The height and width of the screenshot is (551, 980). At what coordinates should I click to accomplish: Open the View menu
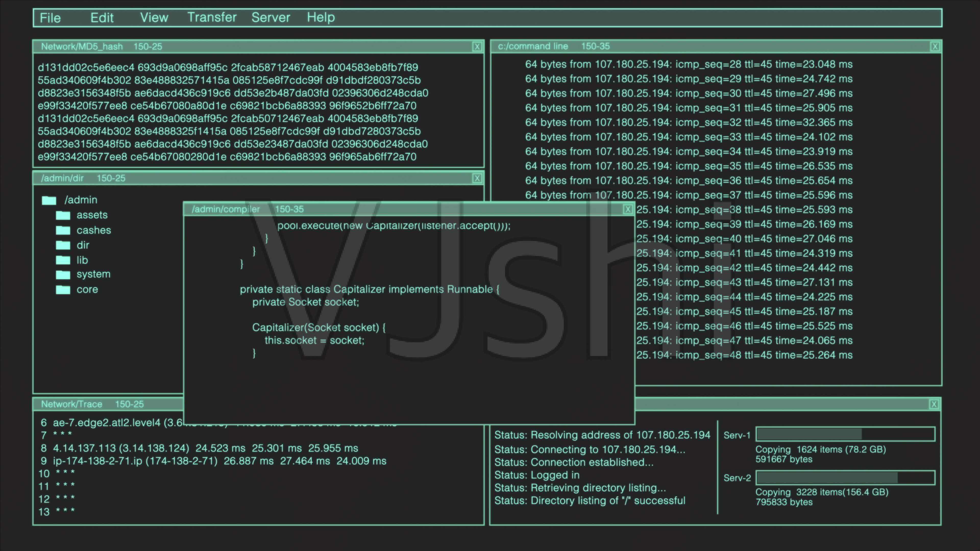coord(154,18)
